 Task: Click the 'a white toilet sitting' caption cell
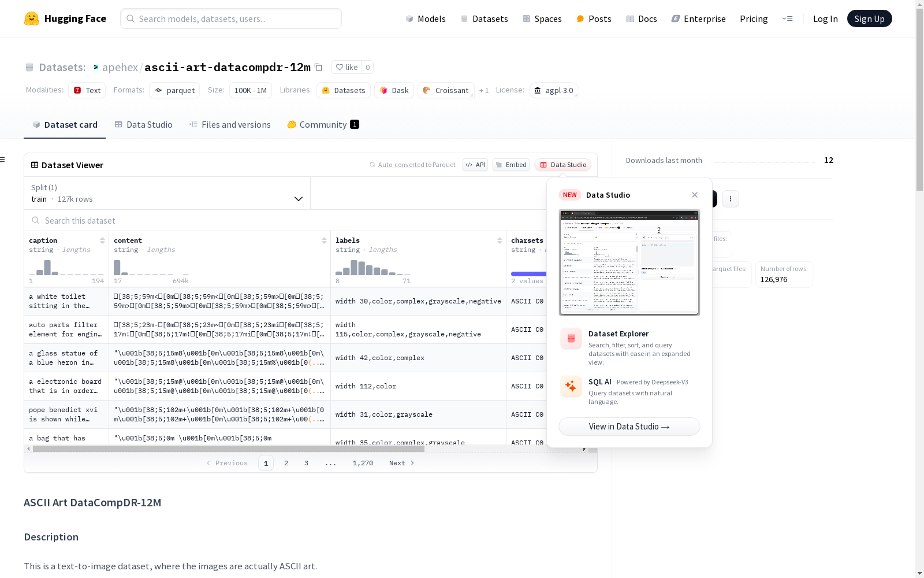pos(66,301)
